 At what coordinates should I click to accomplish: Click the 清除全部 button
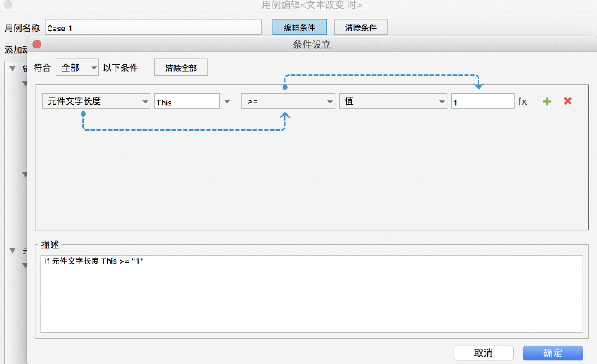[181, 68]
